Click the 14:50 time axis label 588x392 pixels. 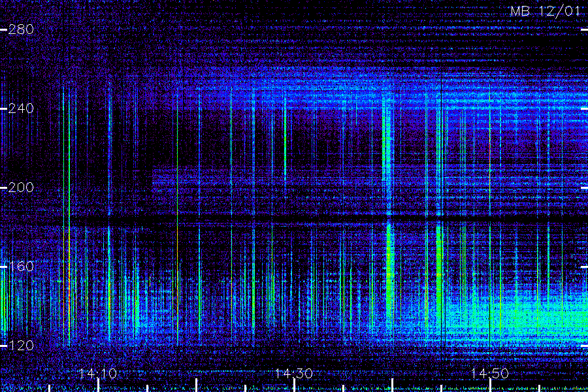pos(490,374)
